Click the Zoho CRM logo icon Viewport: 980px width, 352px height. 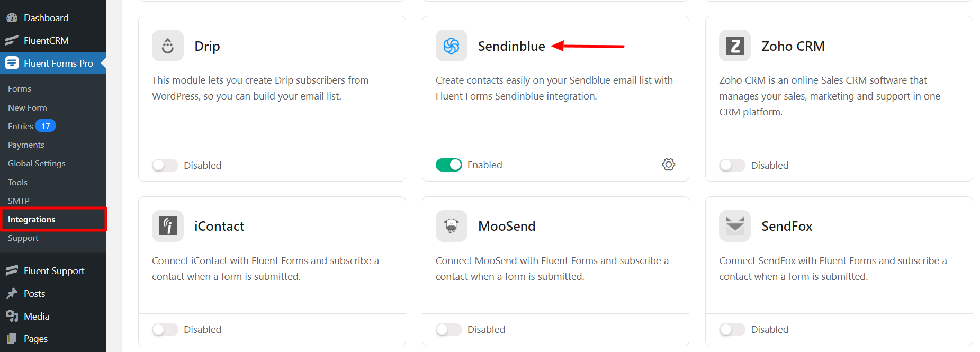coord(735,46)
